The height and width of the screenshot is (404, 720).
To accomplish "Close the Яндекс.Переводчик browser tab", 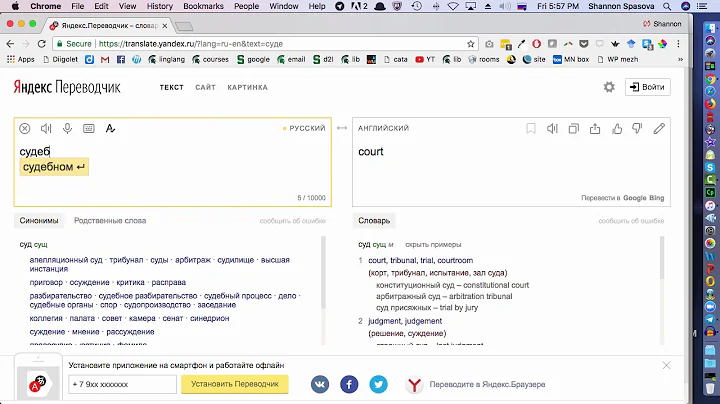I will 164,26.
